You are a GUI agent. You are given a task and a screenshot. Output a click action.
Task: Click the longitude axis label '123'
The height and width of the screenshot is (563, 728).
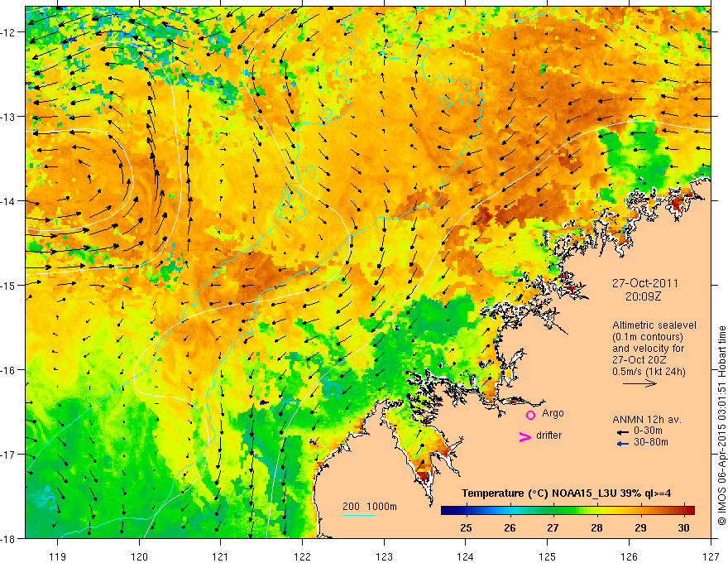click(x=384, y=556)
